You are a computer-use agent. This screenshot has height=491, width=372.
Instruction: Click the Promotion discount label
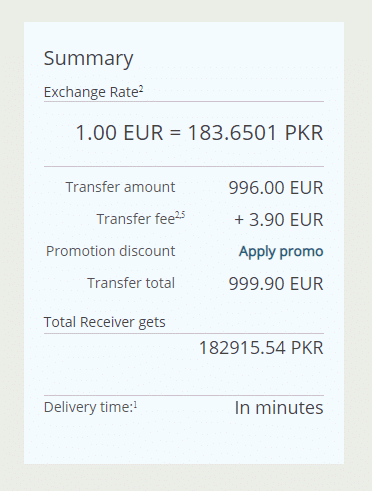coord(110,251)
